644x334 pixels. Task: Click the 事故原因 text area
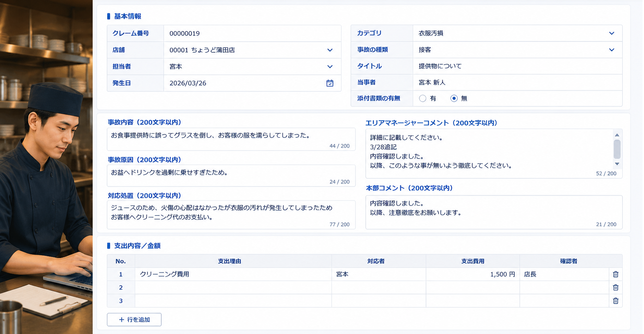point(231,176)
